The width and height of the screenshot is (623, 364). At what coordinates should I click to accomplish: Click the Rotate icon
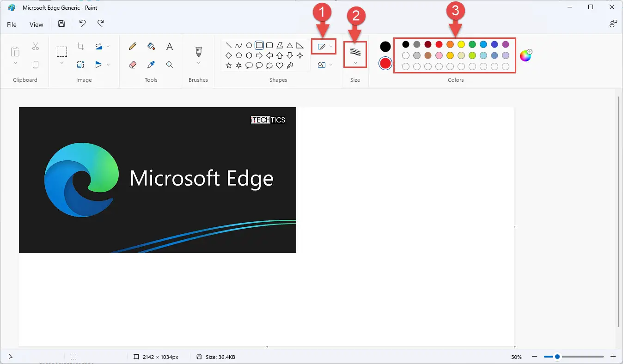[99, 46]
